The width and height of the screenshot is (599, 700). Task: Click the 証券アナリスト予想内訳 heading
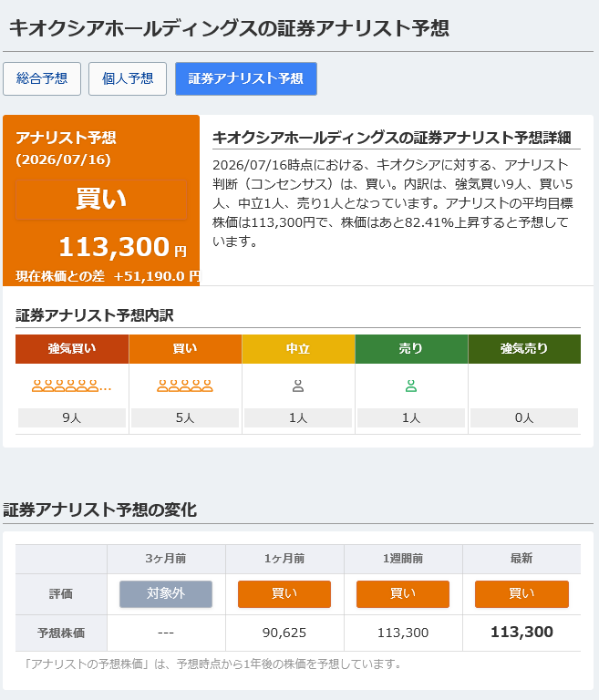coord(95,315)
